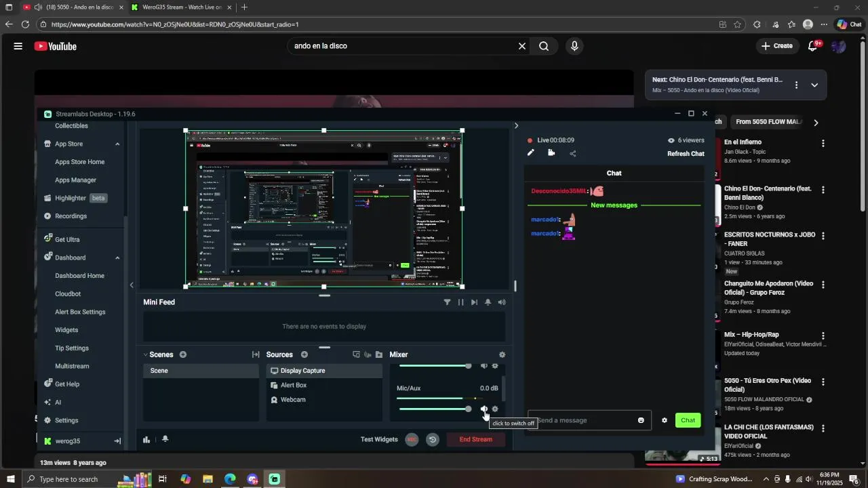Collapse the Streamlabs sidebar with left chevron
Screen dimensions: 868x488
point(132,285)
